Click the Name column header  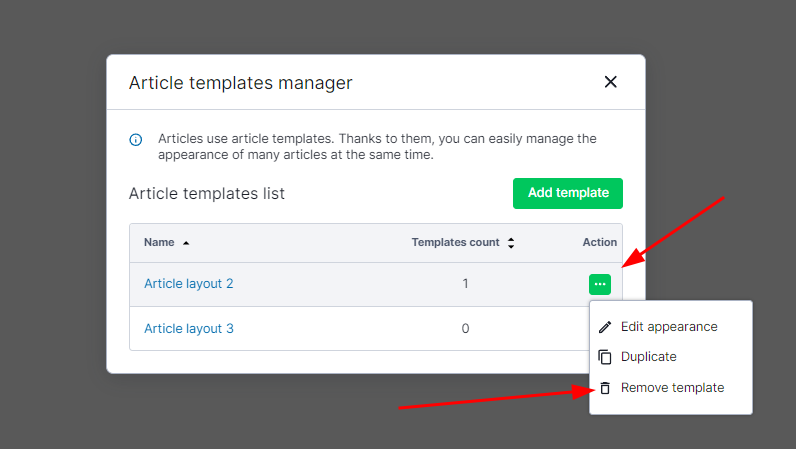click(x=159, y=242)
